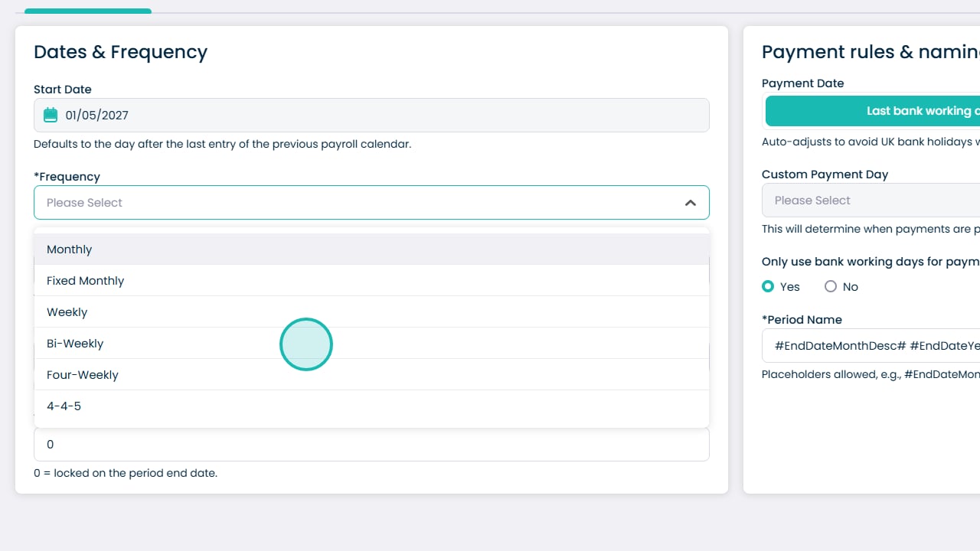980x551 pixels.
Task: Click the Last bank working day button
Action: 873,111
